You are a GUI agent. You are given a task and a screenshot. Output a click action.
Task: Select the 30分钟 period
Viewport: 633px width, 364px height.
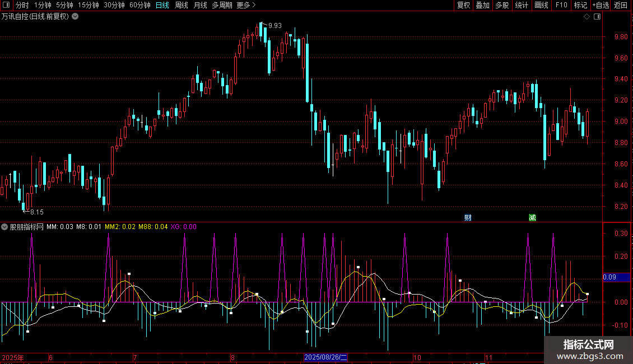[x=114, y=5]
